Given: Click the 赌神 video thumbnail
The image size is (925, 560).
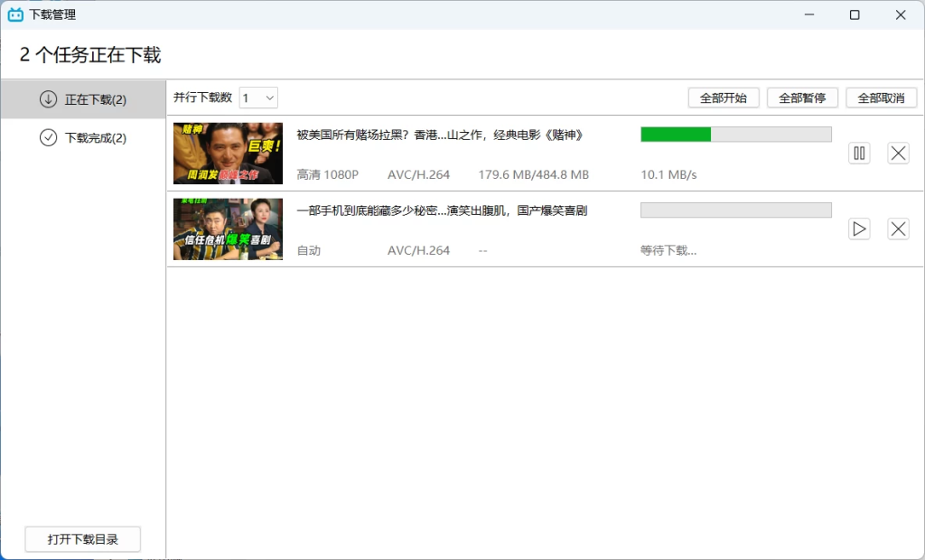Looking at the screenshot, I should point(228,153).
